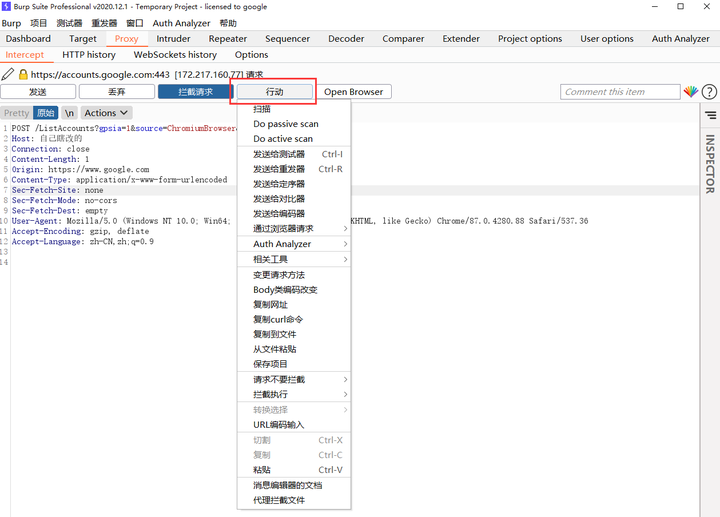Choose 复制网址 menu entry
The image size is (720, 517).
click(x=294, y=304)
